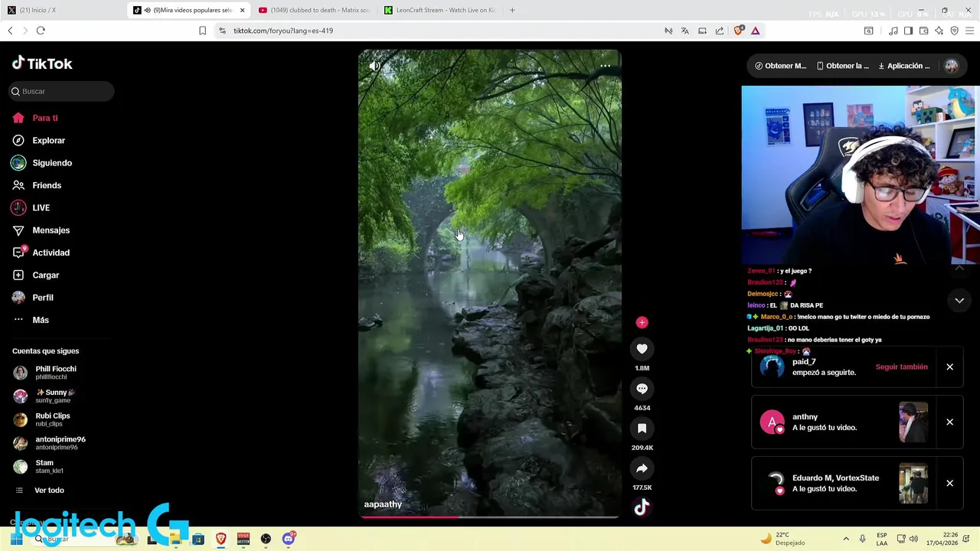Like the video with heart icon
Screen dimensions: 980x551
[x=642, y=349]
